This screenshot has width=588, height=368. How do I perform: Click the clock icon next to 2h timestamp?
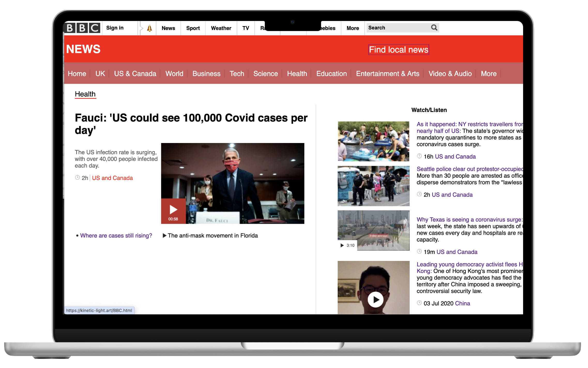point(77,177)
